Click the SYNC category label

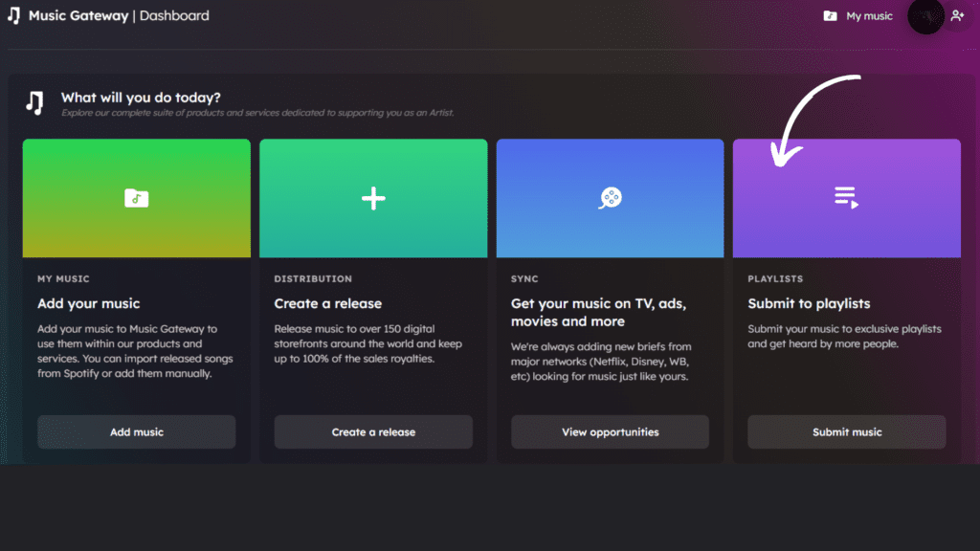pos(524,278)
